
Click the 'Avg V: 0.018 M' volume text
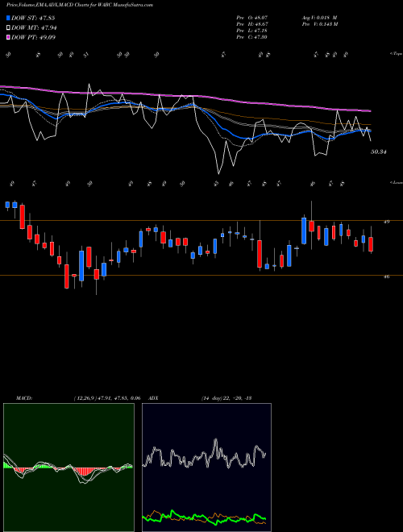pyautogui.click(x=319, y=17)
